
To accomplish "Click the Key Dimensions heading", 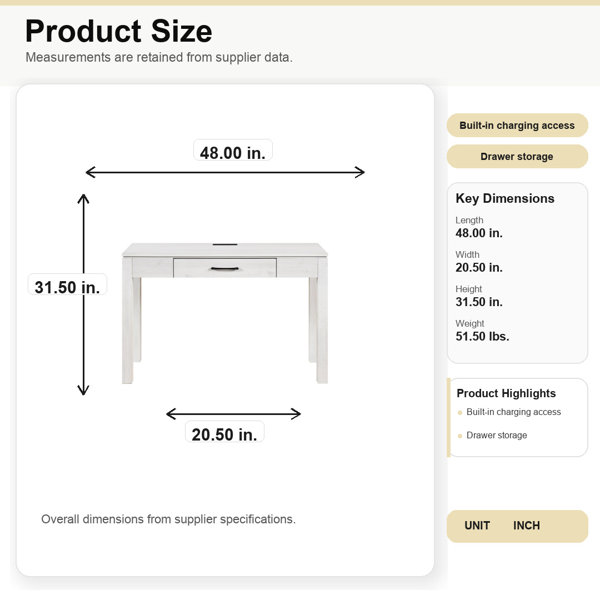I will [505, 198].
